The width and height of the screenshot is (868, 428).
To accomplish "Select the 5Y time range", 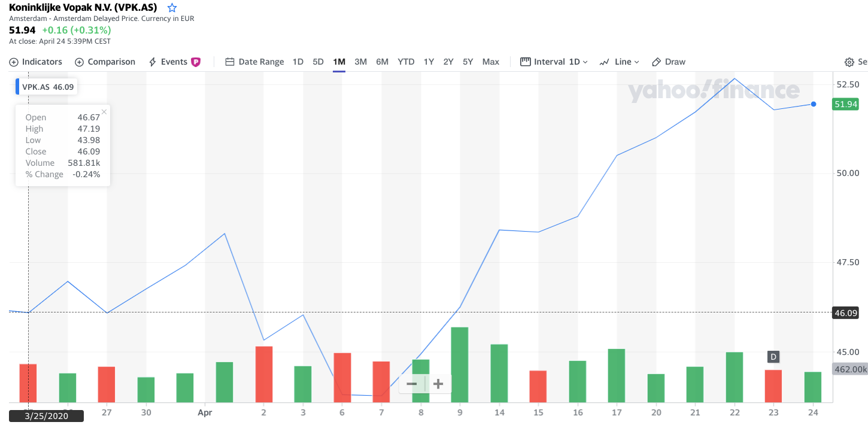I will pos(468,62).
